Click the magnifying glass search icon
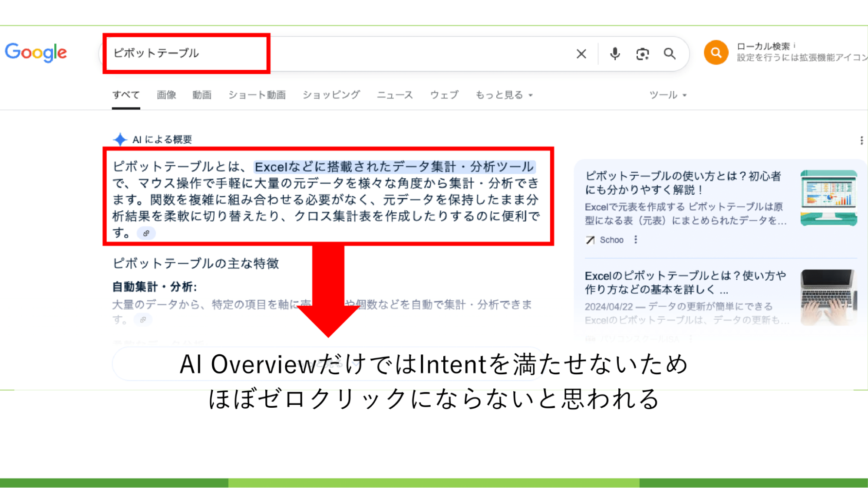The image size is (868, 488). click(x=670, y=54)
